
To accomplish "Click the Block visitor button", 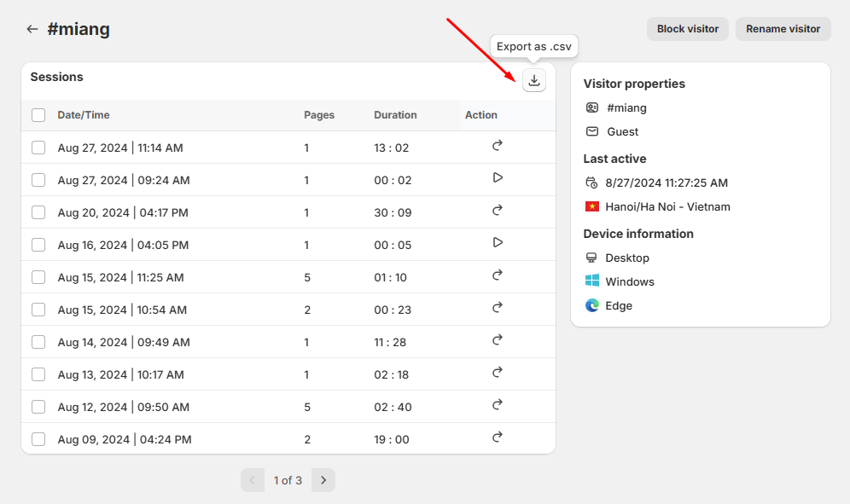I will [x=687, y=29].
